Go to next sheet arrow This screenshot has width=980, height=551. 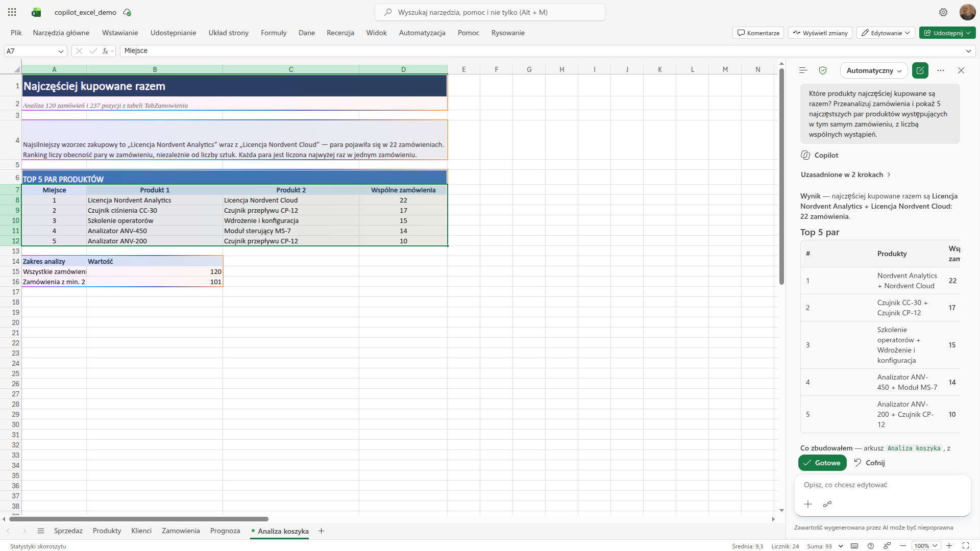[x=24, y=531]
